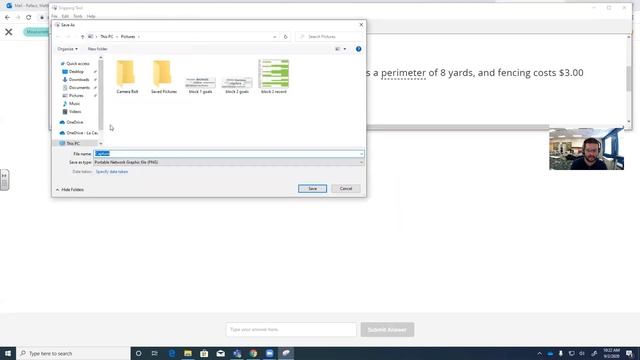Select the block 1 goals image
The width and height of the screenshot is (640, 360).
pyautogui.click(x=200, y=85)
